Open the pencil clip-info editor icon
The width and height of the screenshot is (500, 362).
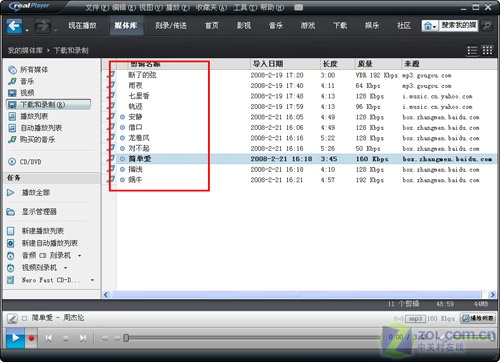click(12, 318)
